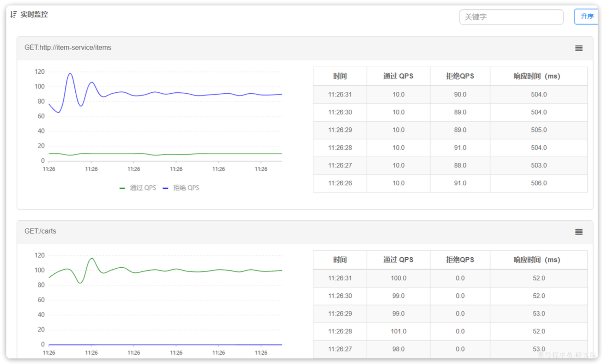The width and height of the screenshot is (602, 364).
Task: Select the 11:26:26 row in items table
Action: tap(340, 183)
